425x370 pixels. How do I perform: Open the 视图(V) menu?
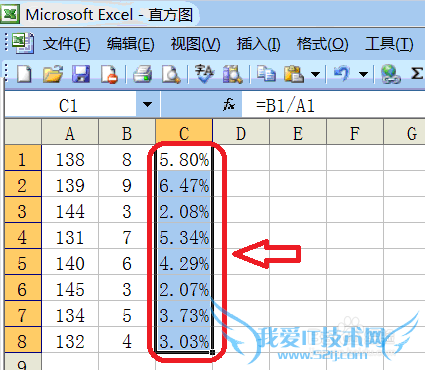[x=195, y=44]
